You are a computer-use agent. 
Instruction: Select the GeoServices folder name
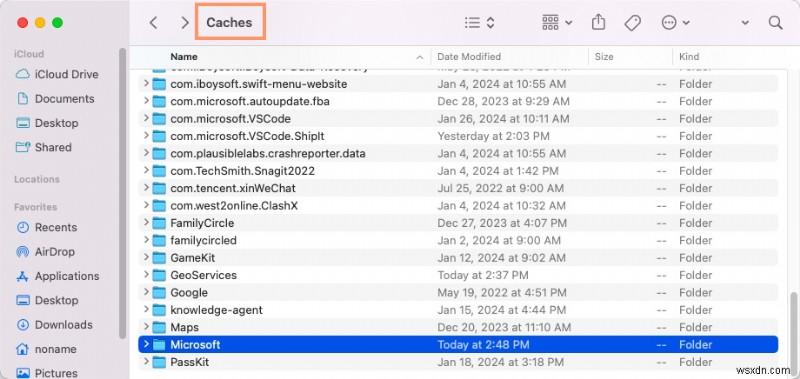pos(204,275)
